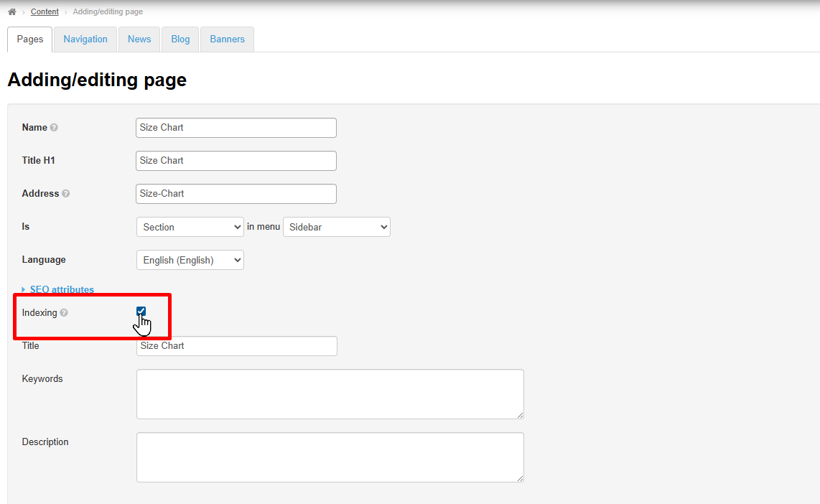The width and height of the screenshot is (820, 504).
Task: Open the Blog tab
Action: pyautogui.click(x=180, y=39)
